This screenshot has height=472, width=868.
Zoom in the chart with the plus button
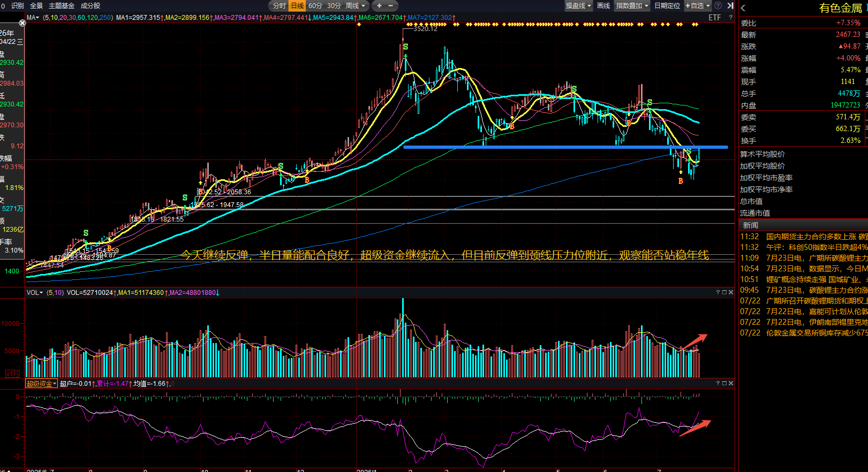(379, 5)
